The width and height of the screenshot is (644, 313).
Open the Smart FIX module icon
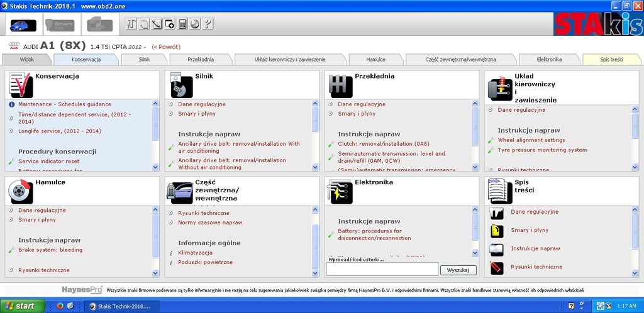tap(60, 25)
